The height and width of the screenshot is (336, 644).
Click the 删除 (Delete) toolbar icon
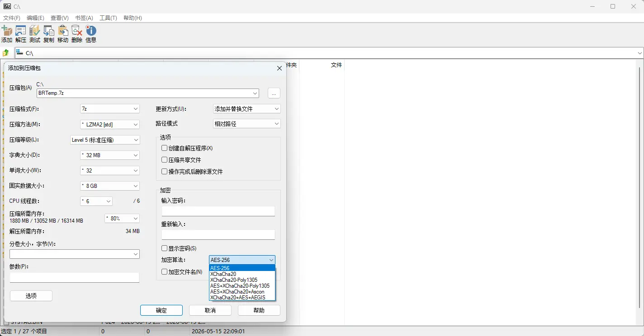coord(77,34)
